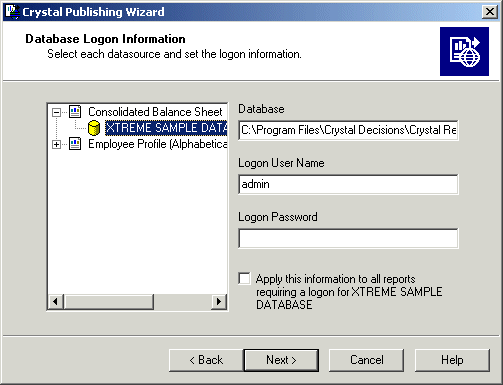The image size is (503, 385).
Task: Select Consolidated Balance Sheet in the tree
Action: pos(155,112)
